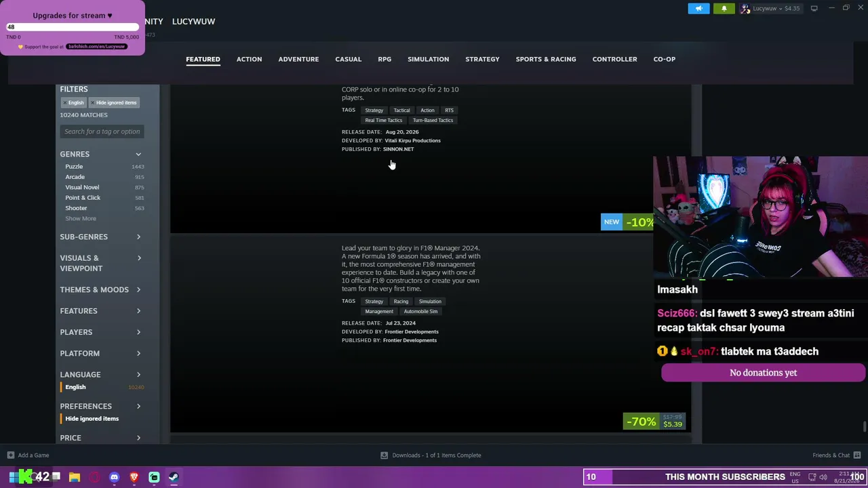Expand the Visuals & Viewpoint section

[x=100, y=263]
